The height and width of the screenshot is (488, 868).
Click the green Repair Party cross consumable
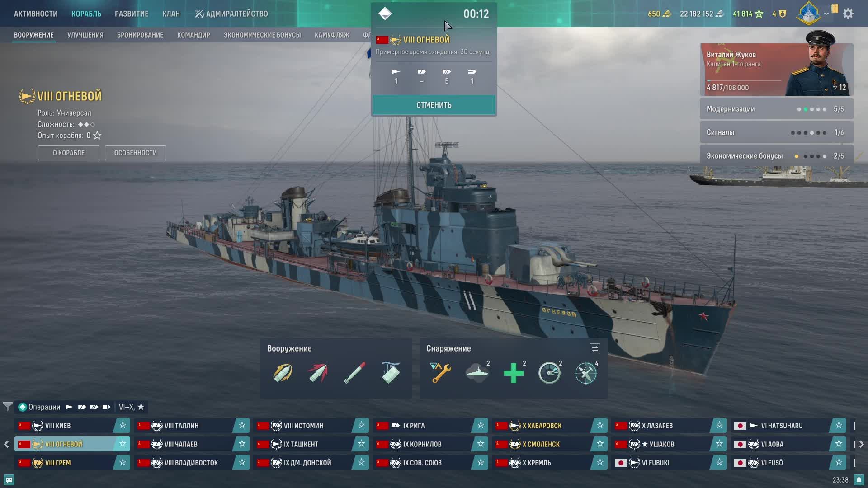(513, 373)
